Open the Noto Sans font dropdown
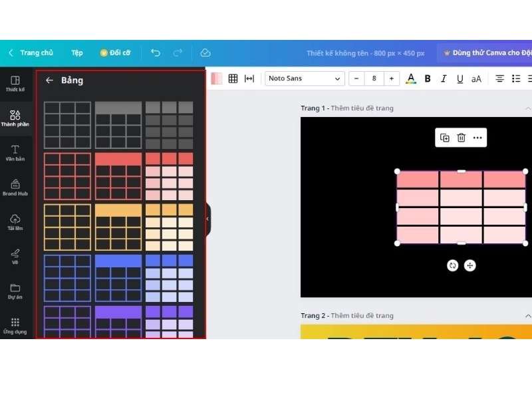 coord(305,78)
